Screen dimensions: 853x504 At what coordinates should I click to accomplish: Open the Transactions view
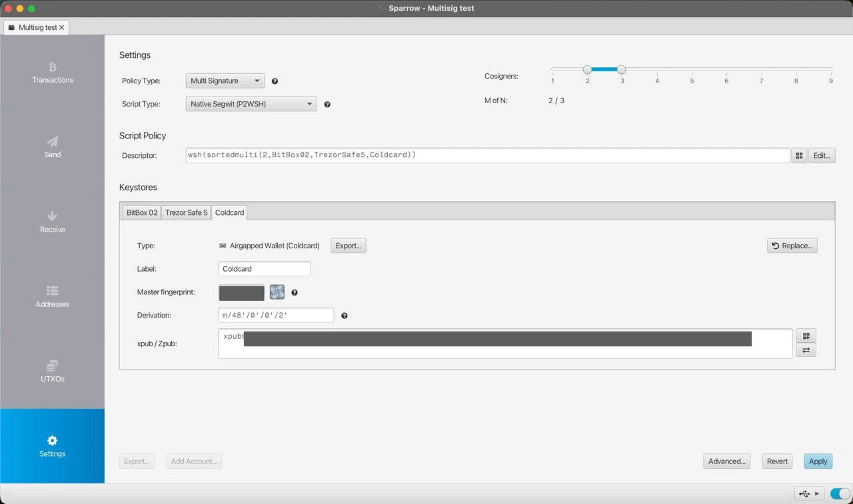point(52,73)
